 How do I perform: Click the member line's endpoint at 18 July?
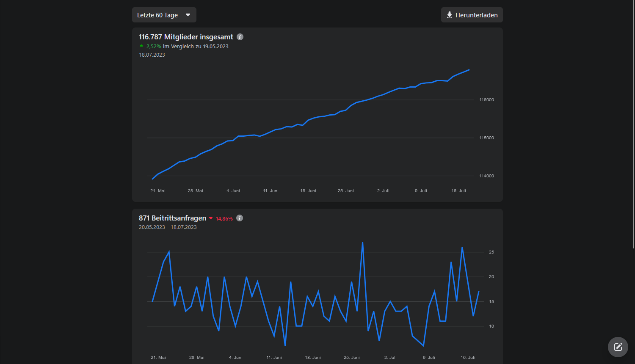pos(469,70)
